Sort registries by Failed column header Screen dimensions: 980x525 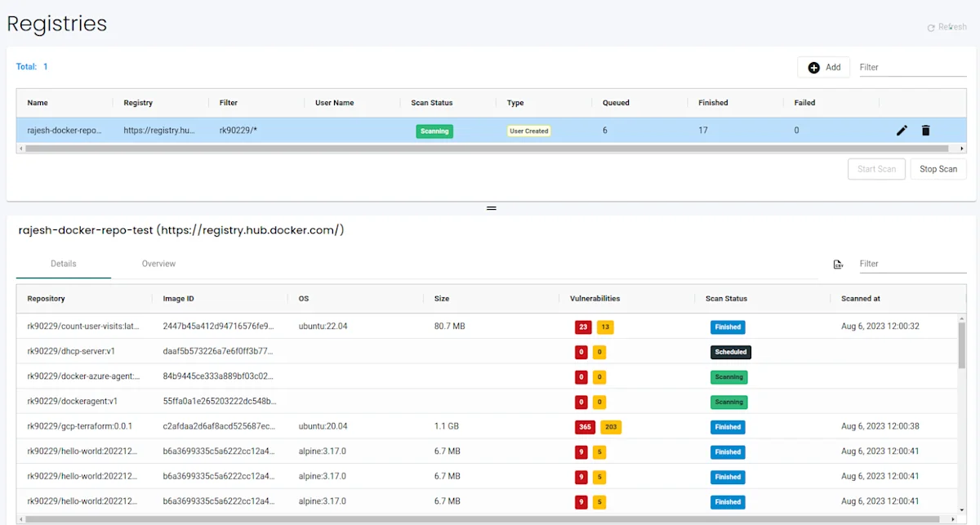point(804,103)
